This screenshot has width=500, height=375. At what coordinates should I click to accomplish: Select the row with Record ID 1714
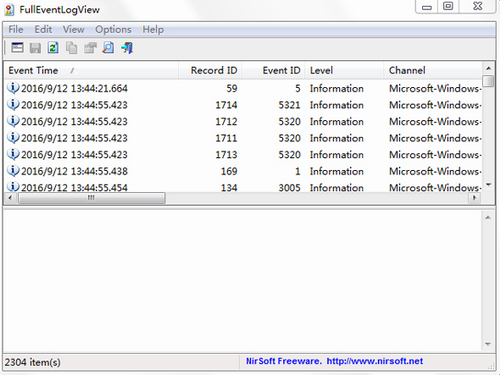243,105
